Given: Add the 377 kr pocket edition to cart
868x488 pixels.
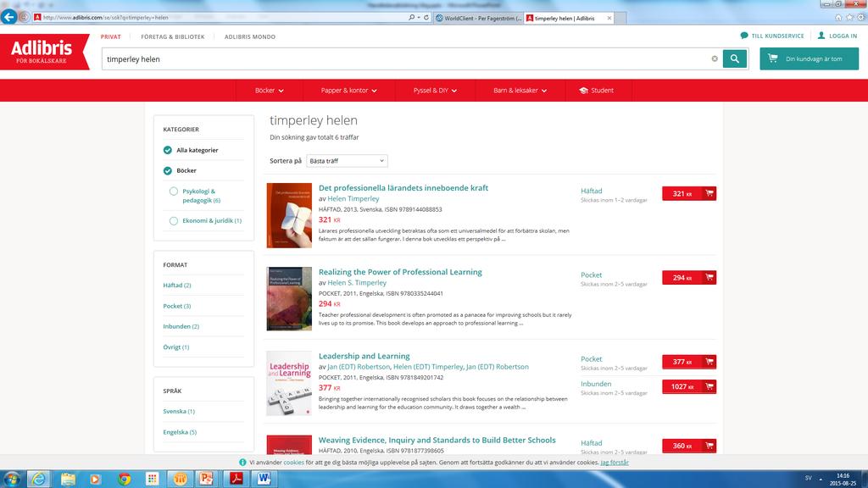Looking at the screenshot, I should [689, 361].
